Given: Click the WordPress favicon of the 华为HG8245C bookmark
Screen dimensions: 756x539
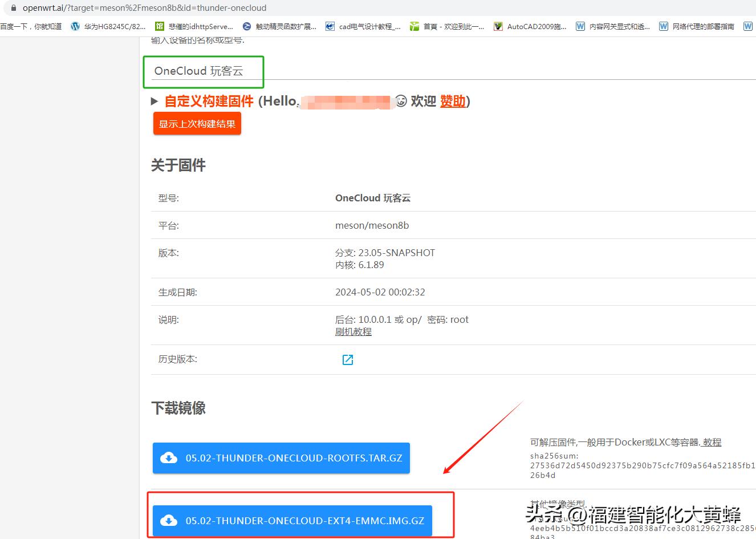Looking at the screenshot, I should 75,26.
